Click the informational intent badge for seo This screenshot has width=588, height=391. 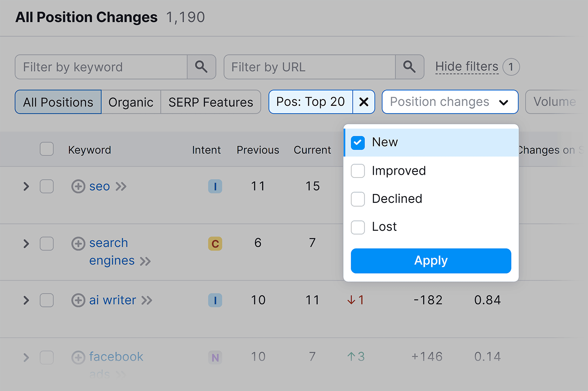click(x=215, y=186)
